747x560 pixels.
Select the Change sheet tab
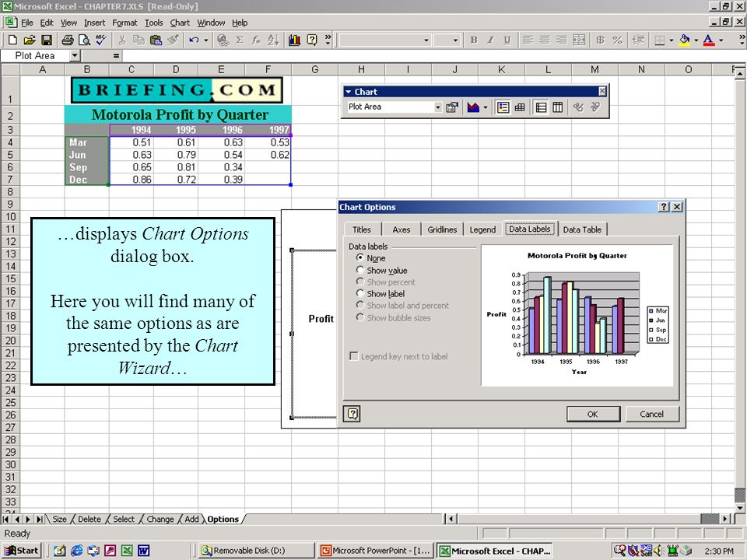click(160, 519)
